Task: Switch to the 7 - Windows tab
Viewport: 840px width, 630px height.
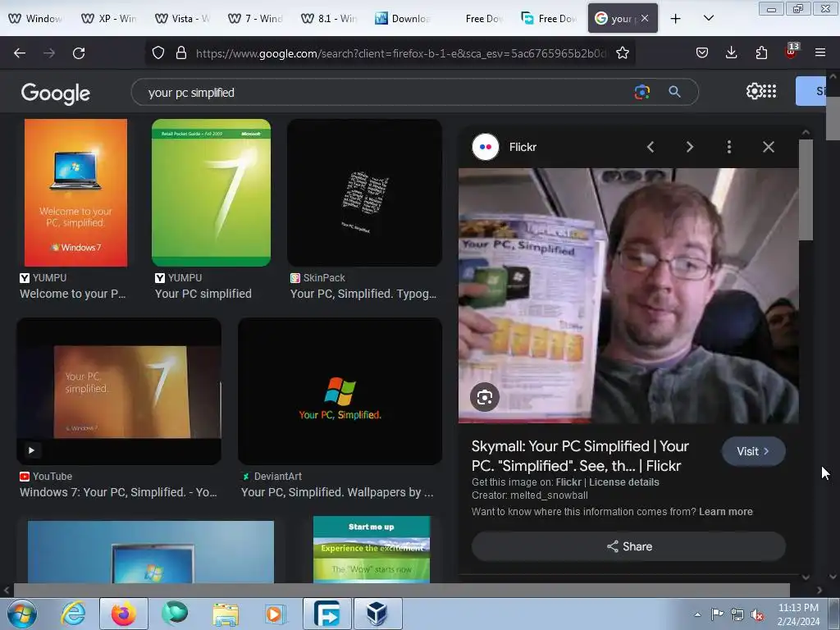Action: click(256, 18)
